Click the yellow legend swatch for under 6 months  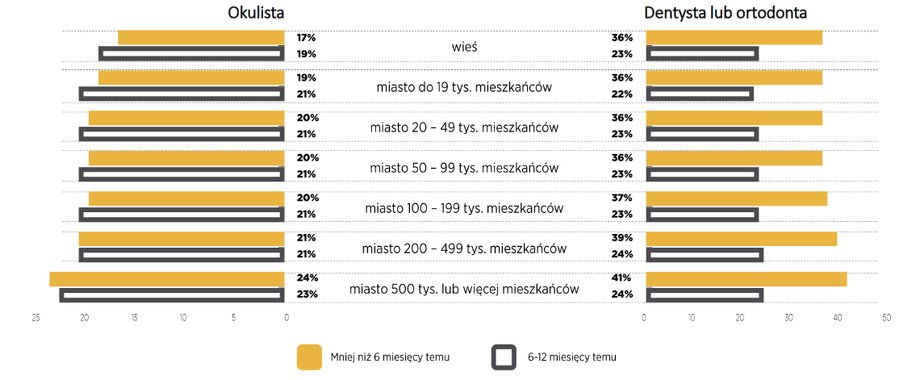click(309, 357)
